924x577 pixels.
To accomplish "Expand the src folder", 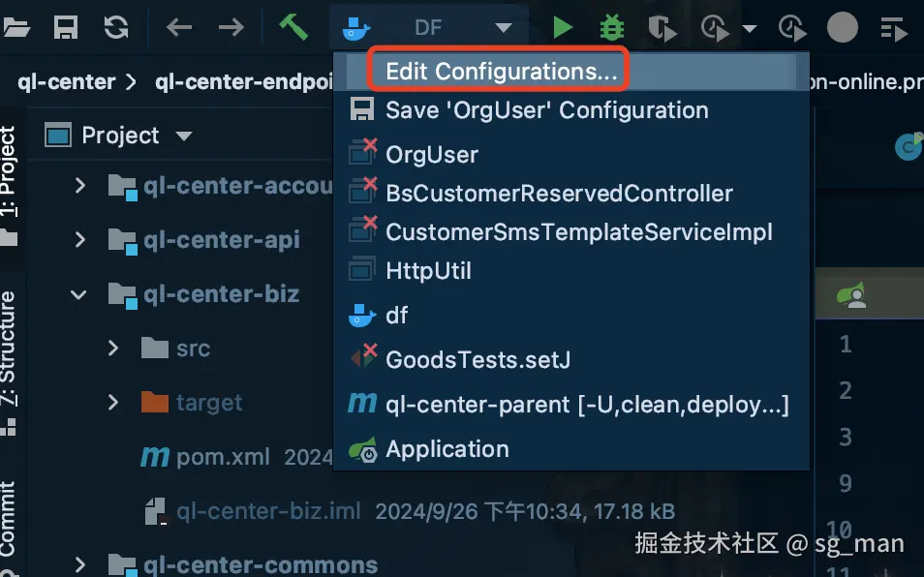I will (x=113, y=348).
